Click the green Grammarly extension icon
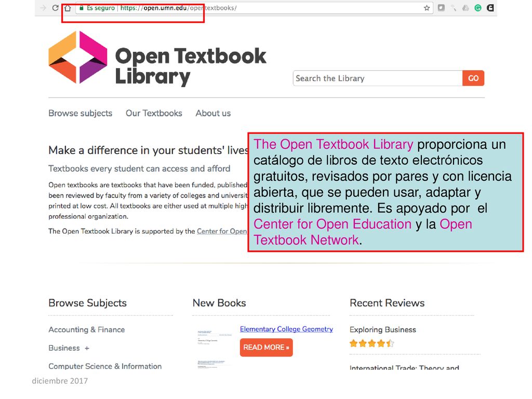 coord(478,8)
